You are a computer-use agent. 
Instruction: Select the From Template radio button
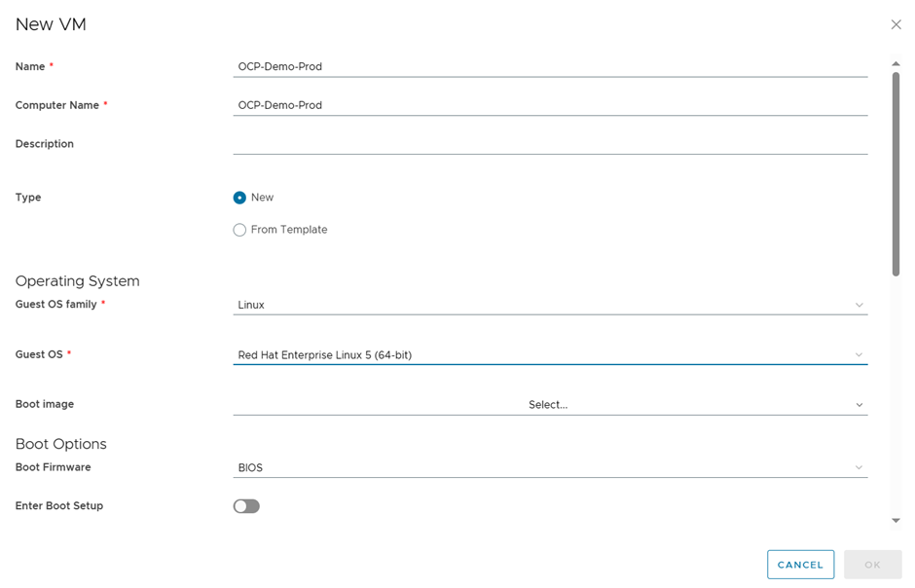coord(239,230)
